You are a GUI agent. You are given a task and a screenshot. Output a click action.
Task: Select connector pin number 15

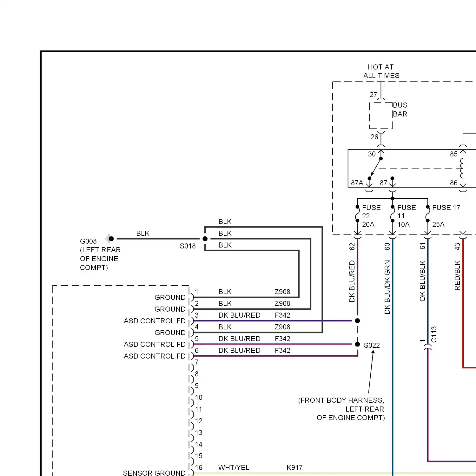coord(199,456)
